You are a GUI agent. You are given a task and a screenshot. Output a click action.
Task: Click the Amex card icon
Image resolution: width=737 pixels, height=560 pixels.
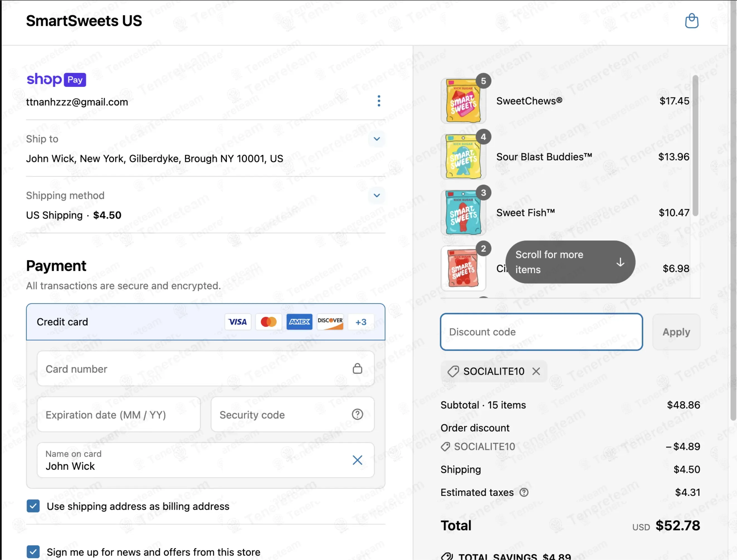point(299,322)
